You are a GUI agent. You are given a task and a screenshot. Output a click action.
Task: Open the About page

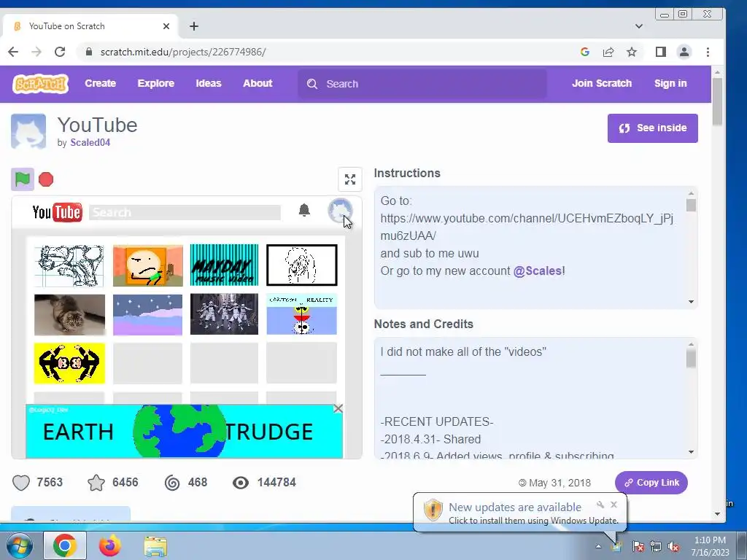(258, 83)
